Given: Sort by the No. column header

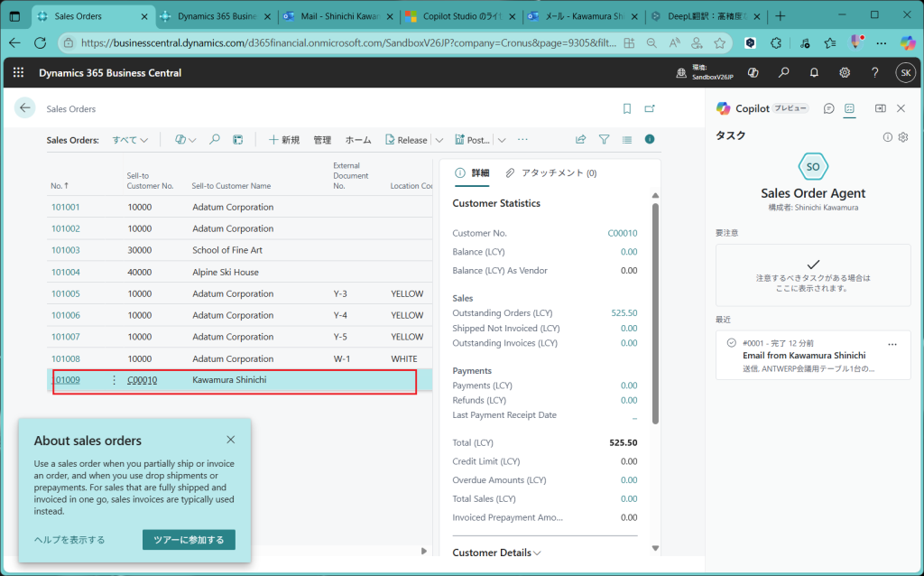Looking at the screenshot, I should click(60, 186).
